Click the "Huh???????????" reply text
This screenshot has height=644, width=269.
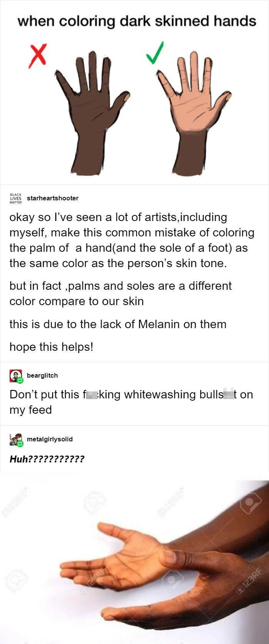46,459
